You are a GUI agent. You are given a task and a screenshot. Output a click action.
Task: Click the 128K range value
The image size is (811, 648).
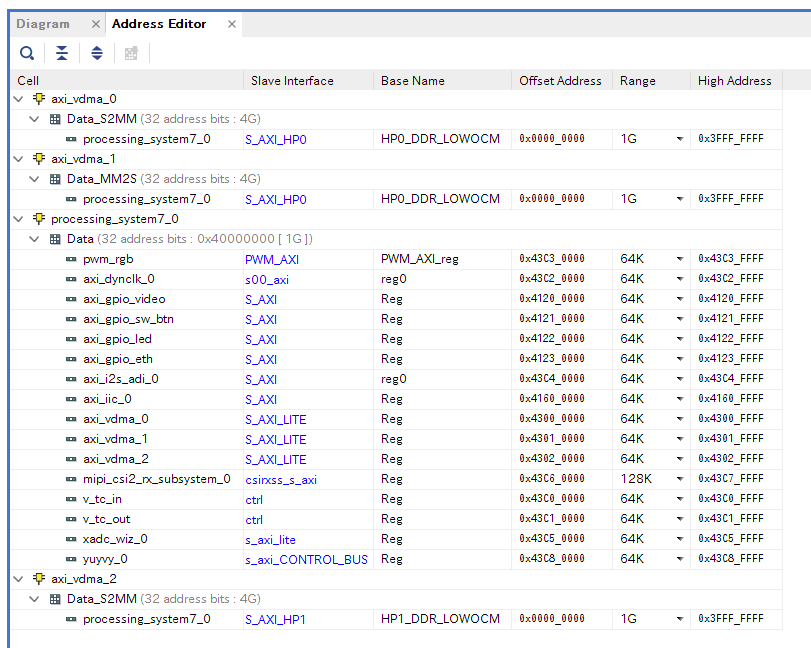click(636, 479)
